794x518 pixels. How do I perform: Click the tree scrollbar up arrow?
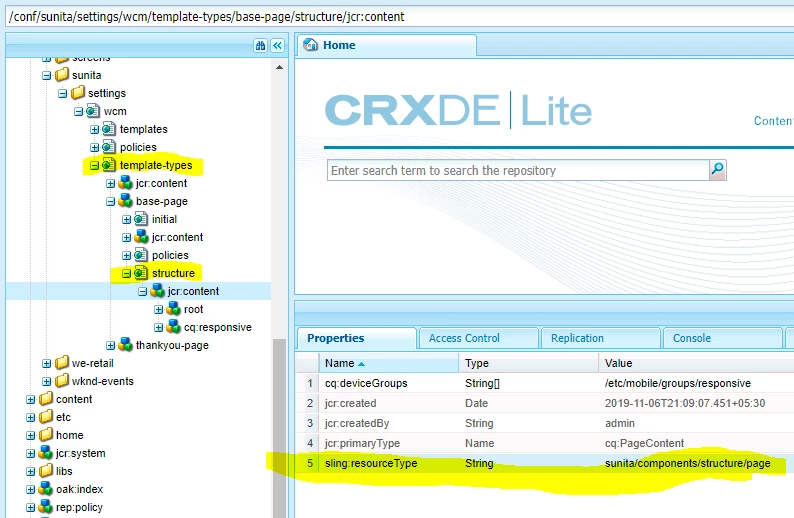279,67
